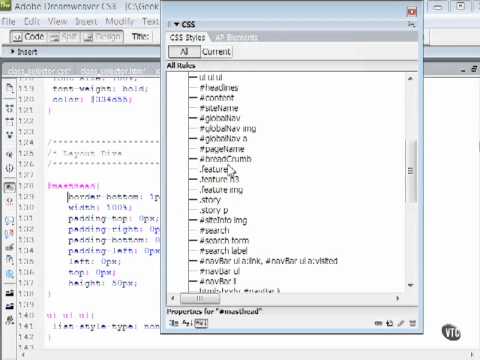Collapse the CSS panel group arrow
Screen dimensions: 480x360
pos(177,24)
